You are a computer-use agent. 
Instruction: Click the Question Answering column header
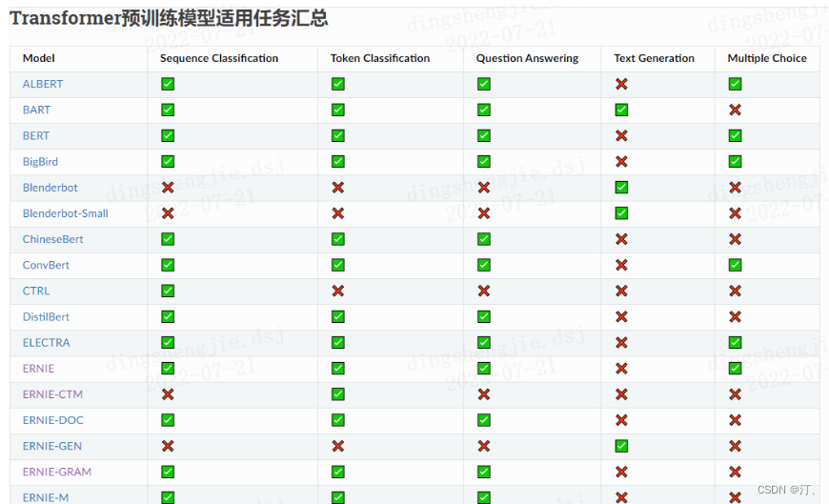coord(527,58)
